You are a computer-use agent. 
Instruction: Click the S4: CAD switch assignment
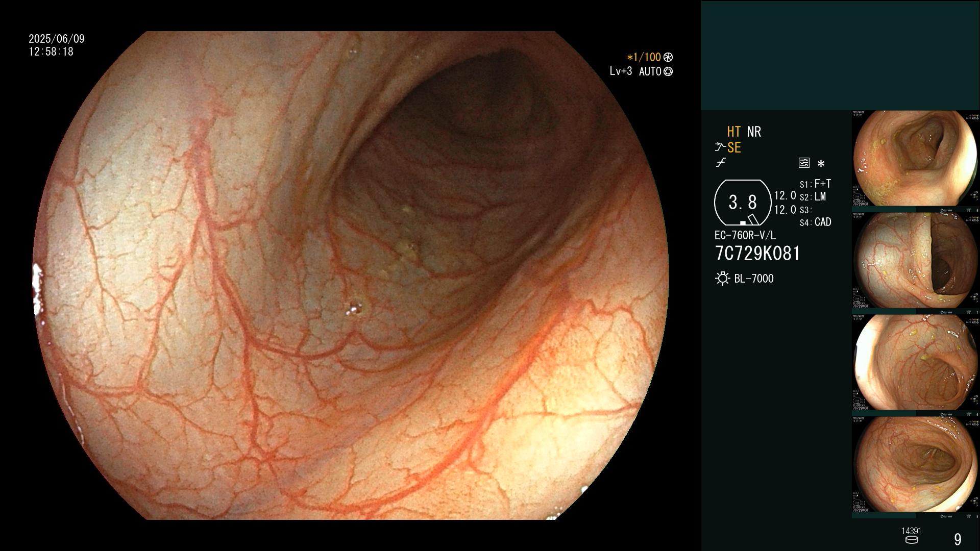point(815,222)
